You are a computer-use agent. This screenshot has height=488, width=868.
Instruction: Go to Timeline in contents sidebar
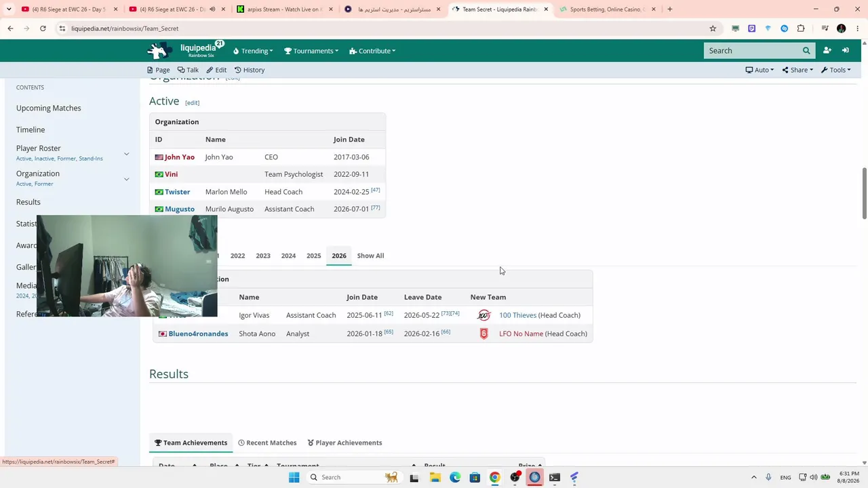tap(31, 129)
